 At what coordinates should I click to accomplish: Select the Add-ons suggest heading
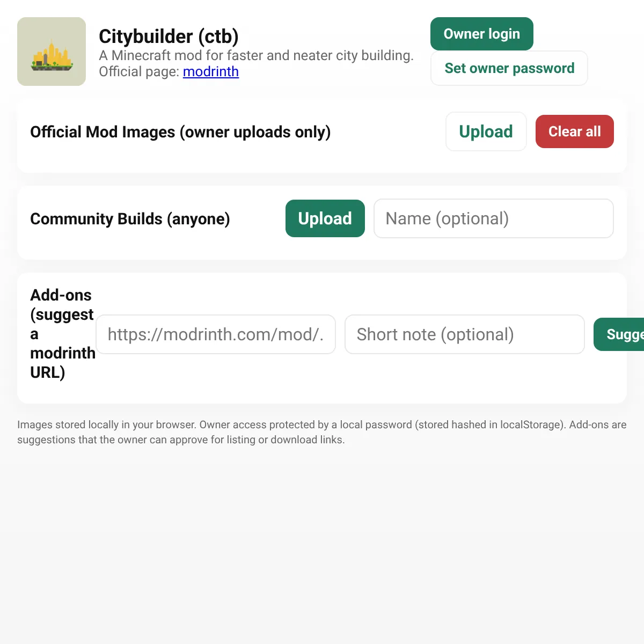[x=63, y=334]
